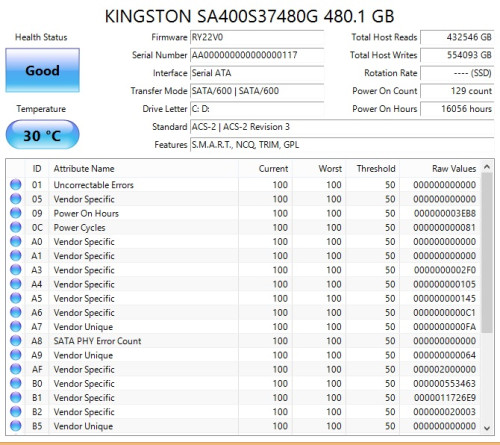Viewport: 500px width, 445px height.
Task: Click raw value 000000000064
Action: 445,355
